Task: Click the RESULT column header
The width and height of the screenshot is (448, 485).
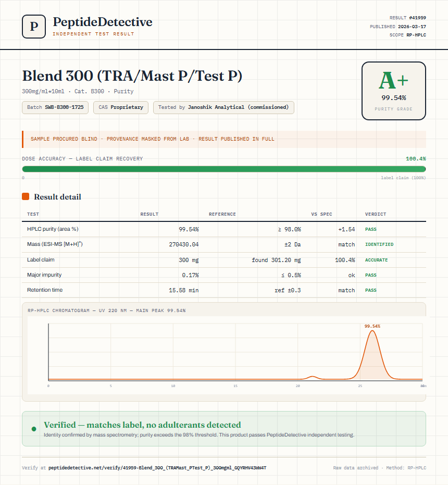Action: [150, 214]
